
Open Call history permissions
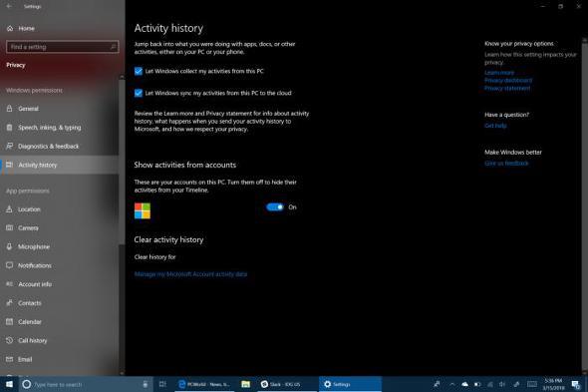point(60,340)
